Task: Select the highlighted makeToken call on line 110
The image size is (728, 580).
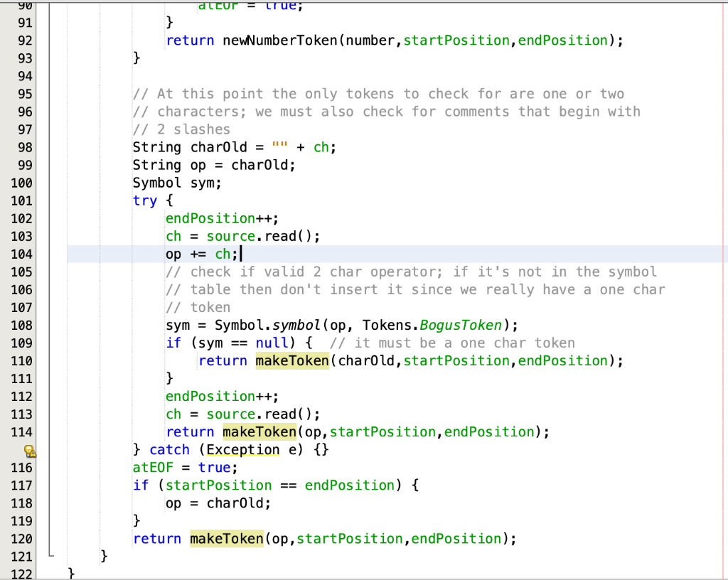Action: pos(291,360)
